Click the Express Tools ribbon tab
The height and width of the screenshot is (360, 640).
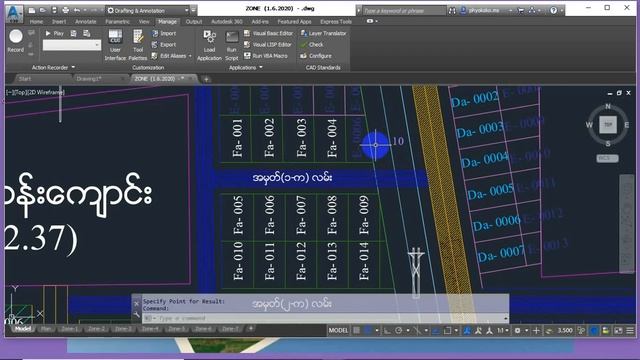(336, 21)
